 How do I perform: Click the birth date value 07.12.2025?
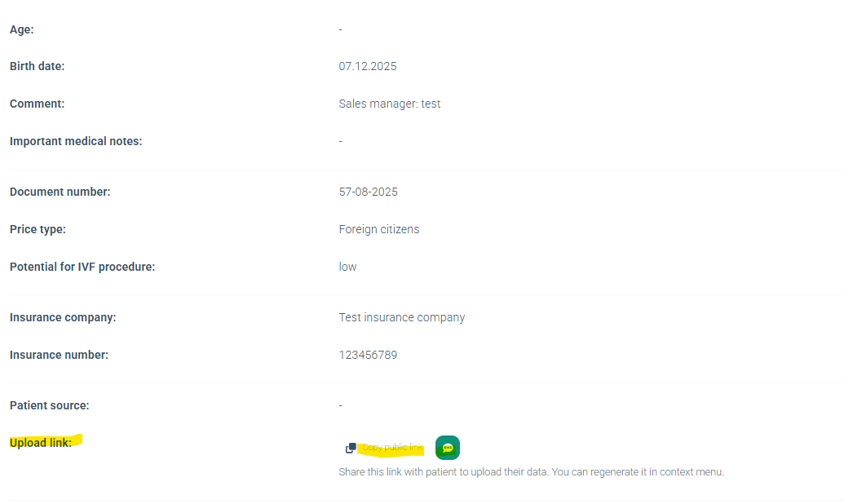pos(368,66)
